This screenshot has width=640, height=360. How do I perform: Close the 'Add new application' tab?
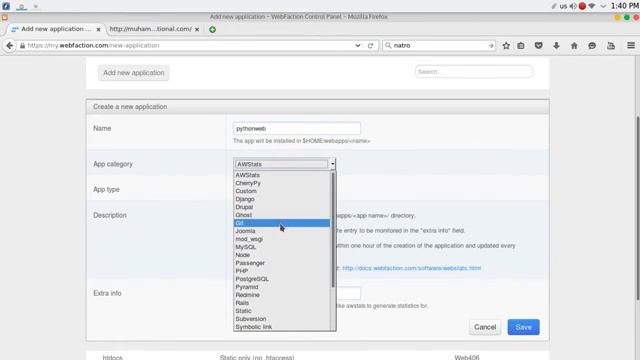tap(98, 29)
